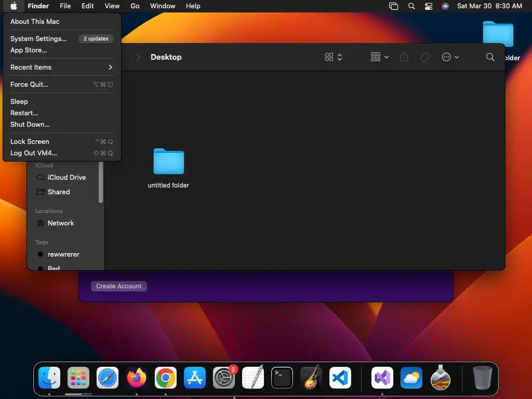Click the Apple logo menu

[14, 6]
